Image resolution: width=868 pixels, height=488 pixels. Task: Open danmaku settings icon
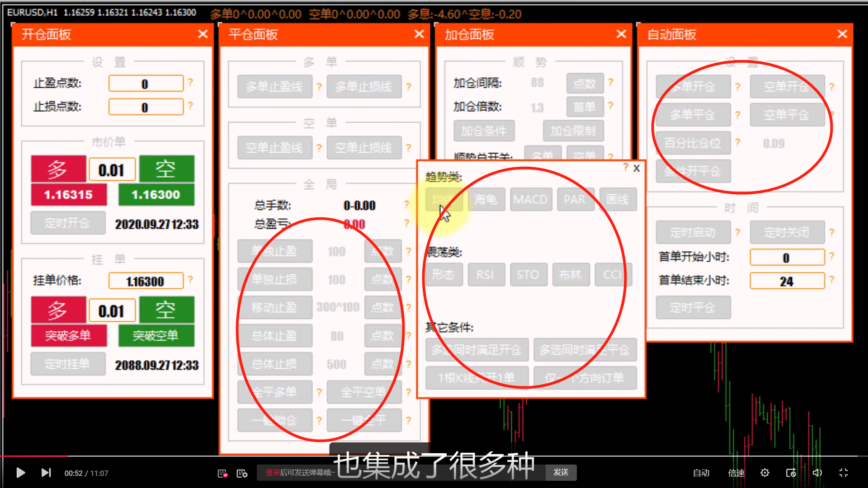tap(242, 473)
